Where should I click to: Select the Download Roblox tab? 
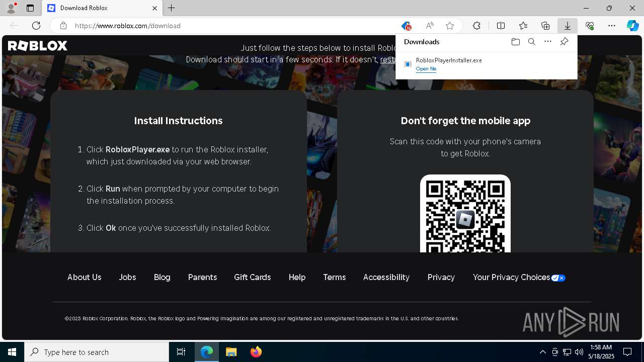103,8
